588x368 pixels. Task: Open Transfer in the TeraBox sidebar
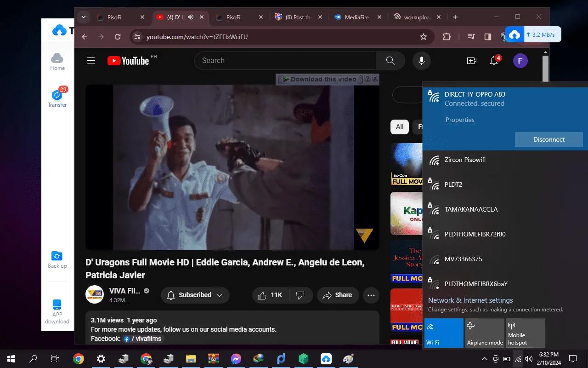tap(57, 98)
